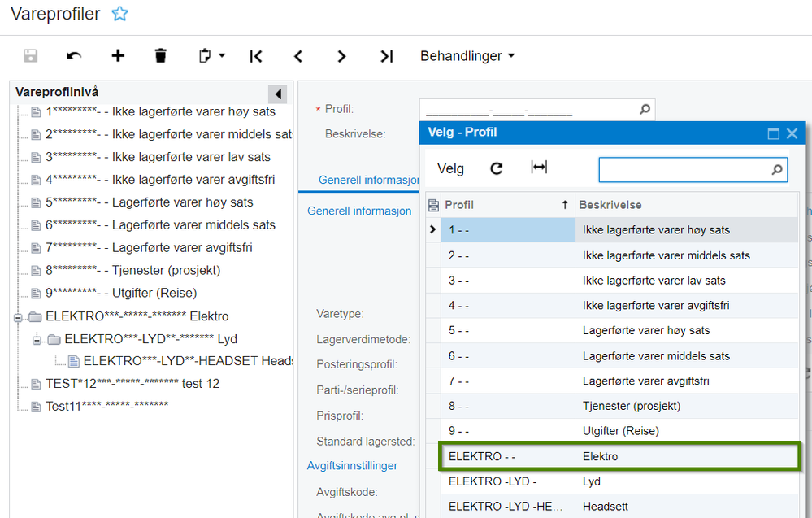
Task: Undo changes with the cancel arrow
Action: pos(75,56)
